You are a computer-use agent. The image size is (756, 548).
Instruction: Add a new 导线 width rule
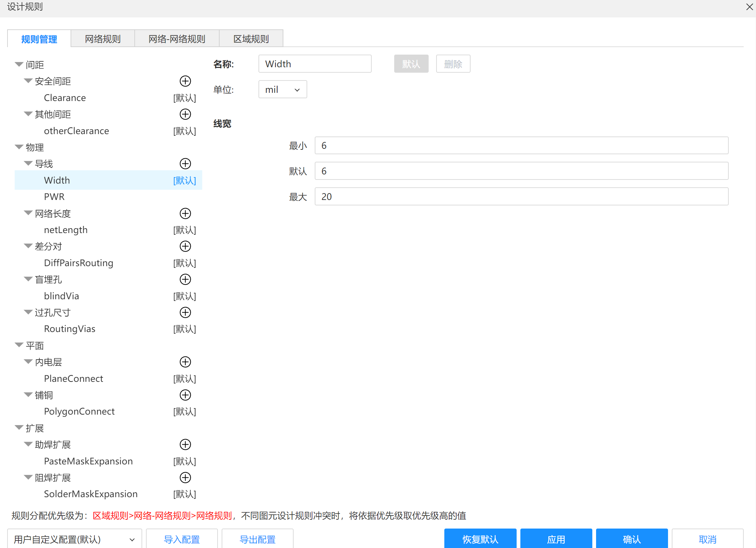click(185, 164)
